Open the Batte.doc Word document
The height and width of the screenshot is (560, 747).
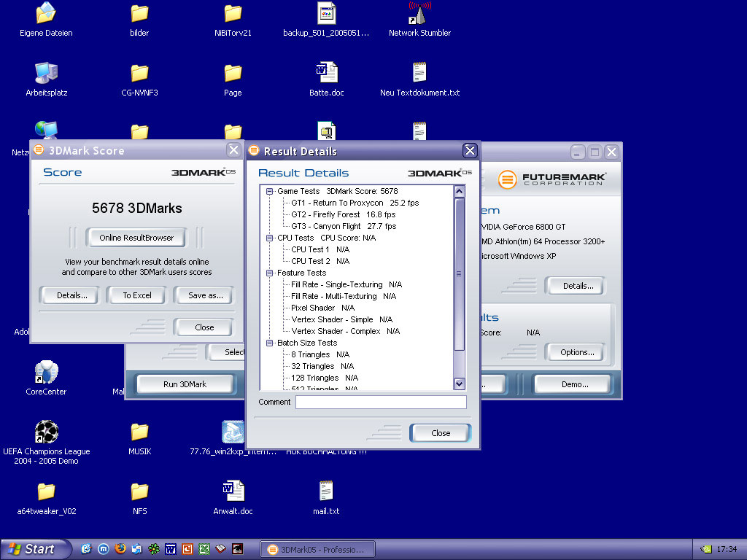327,73
